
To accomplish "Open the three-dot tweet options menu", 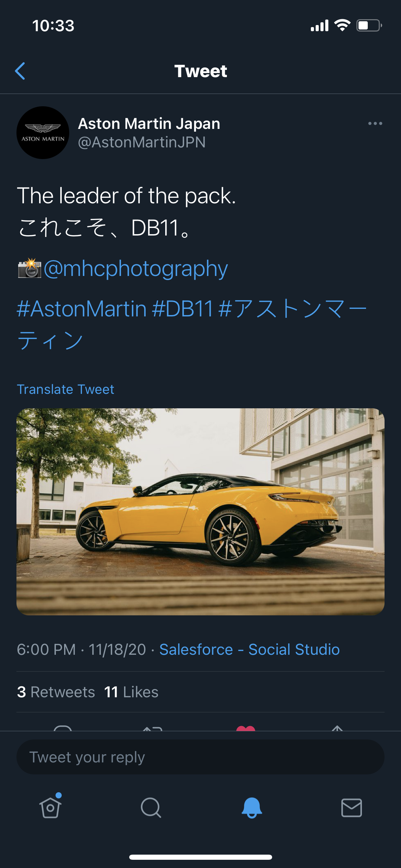I will point(375,123).
